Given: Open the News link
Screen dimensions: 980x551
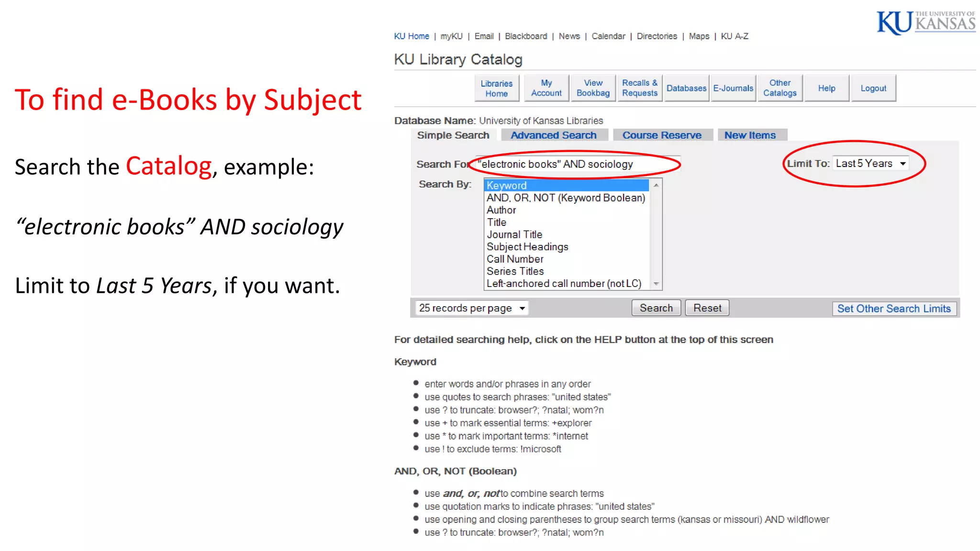Looking at the screenshot, I should point(569,36).
